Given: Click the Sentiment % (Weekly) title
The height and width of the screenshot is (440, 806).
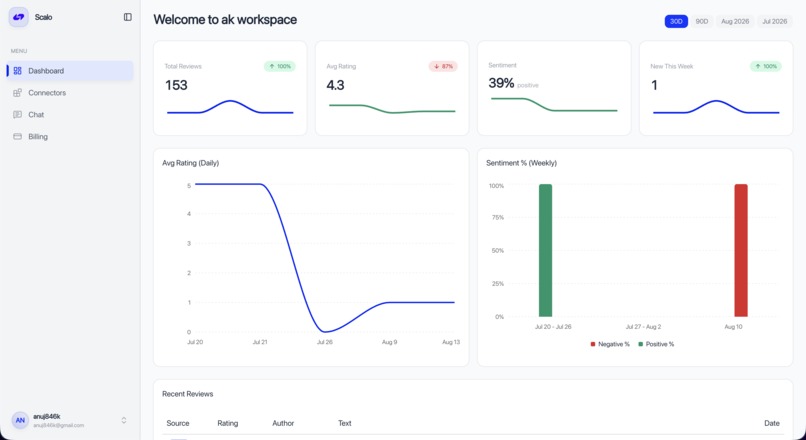Looking at the screenshot, I should [521, 163].
